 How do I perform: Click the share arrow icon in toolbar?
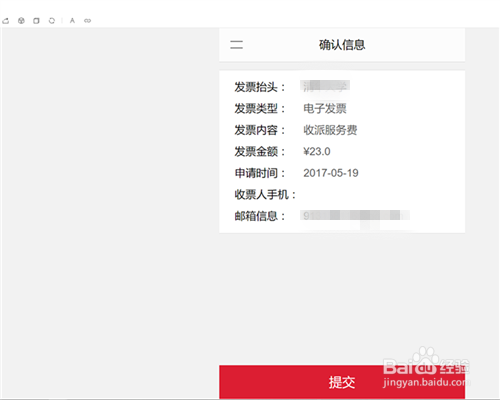pyautogui.click(x=6, y=21)
